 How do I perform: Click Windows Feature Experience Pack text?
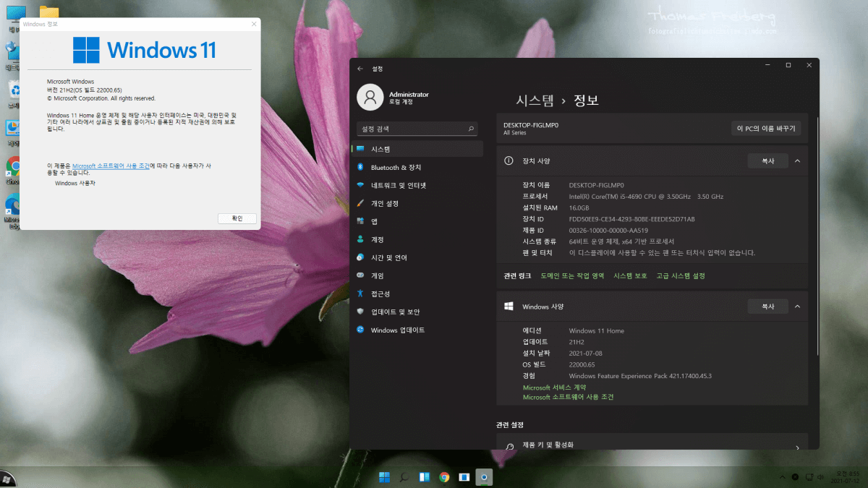click(640, 376)
